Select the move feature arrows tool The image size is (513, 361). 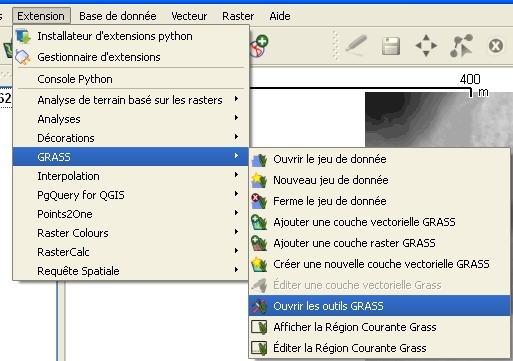tap(426, 45)
